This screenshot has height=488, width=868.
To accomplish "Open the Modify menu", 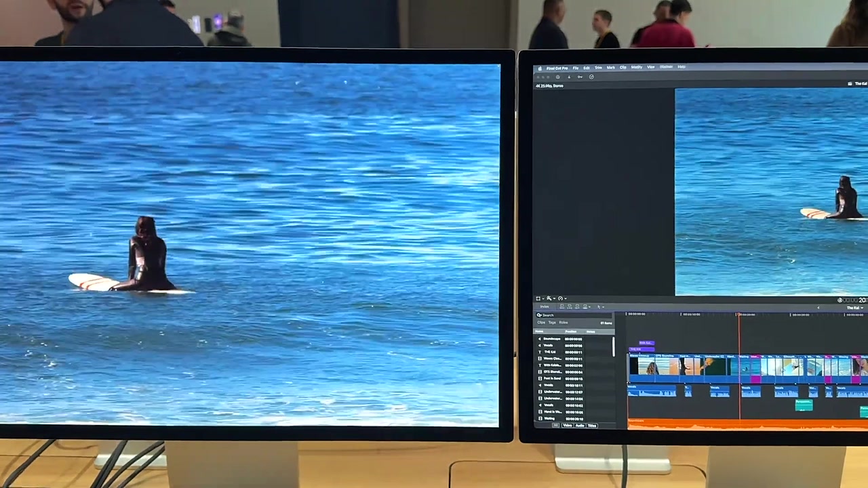I will pyautogui.click(x=636, y=68).
